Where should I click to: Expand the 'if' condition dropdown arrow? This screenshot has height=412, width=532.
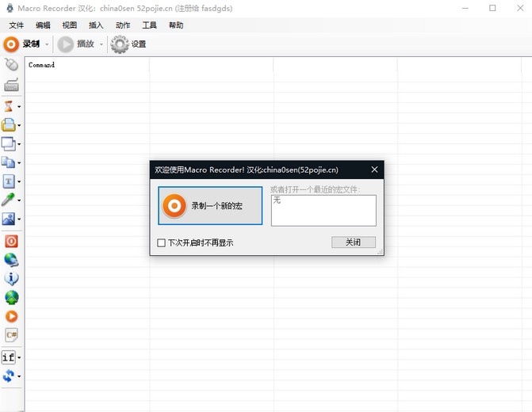19,358
